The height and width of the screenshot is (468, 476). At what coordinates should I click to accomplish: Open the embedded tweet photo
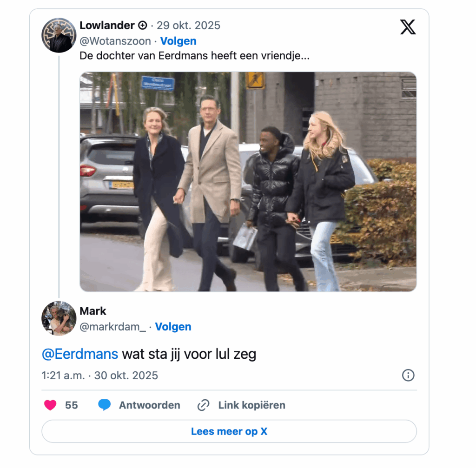click(x=248, y=182)
